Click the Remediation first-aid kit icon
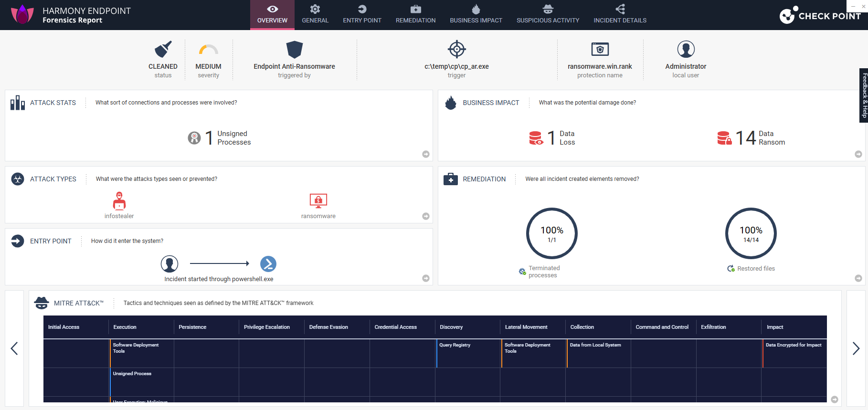868x410 pixels. click(x=451, y=179)
